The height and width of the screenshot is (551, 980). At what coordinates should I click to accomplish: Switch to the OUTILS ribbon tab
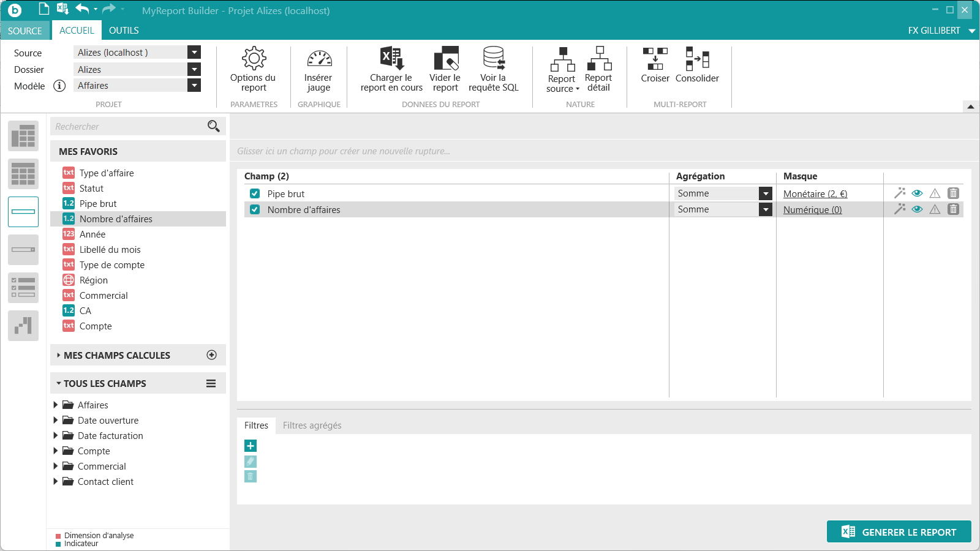[124, 31]
